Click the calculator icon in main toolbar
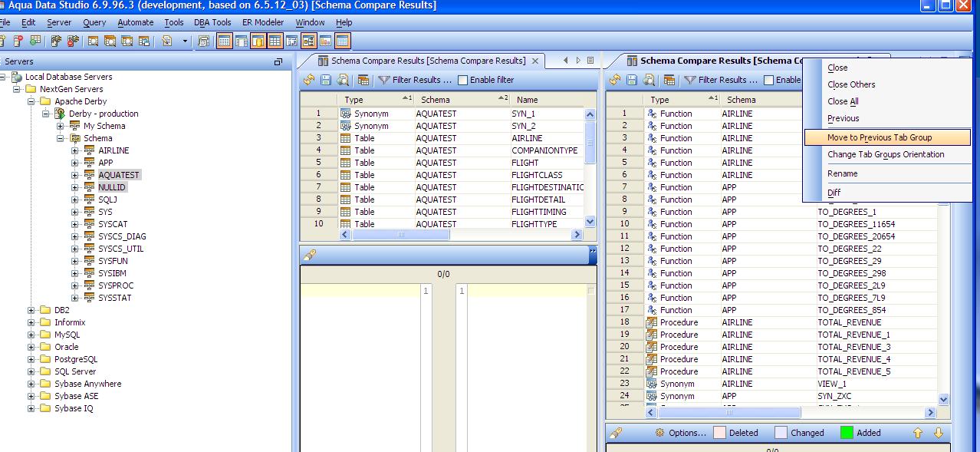The image size is (980, 452). pos(203,41)
